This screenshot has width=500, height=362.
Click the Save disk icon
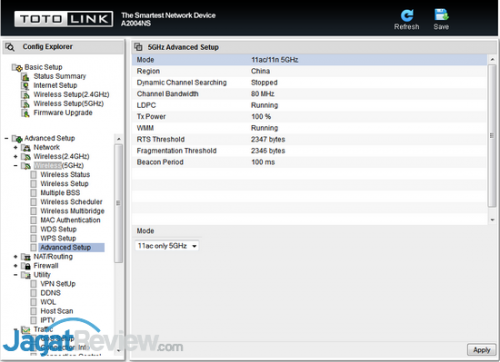(x=441, y=15)
